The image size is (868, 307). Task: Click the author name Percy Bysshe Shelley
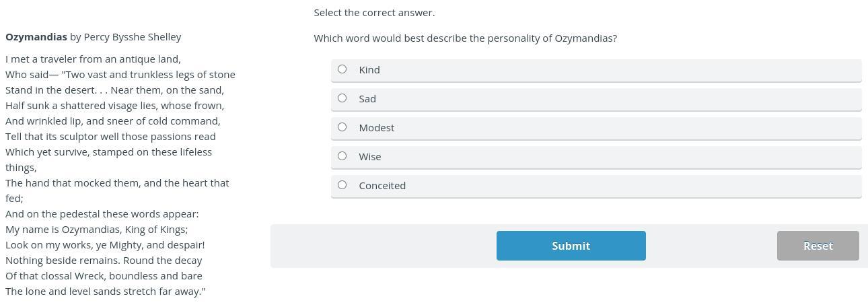(133, 37)
